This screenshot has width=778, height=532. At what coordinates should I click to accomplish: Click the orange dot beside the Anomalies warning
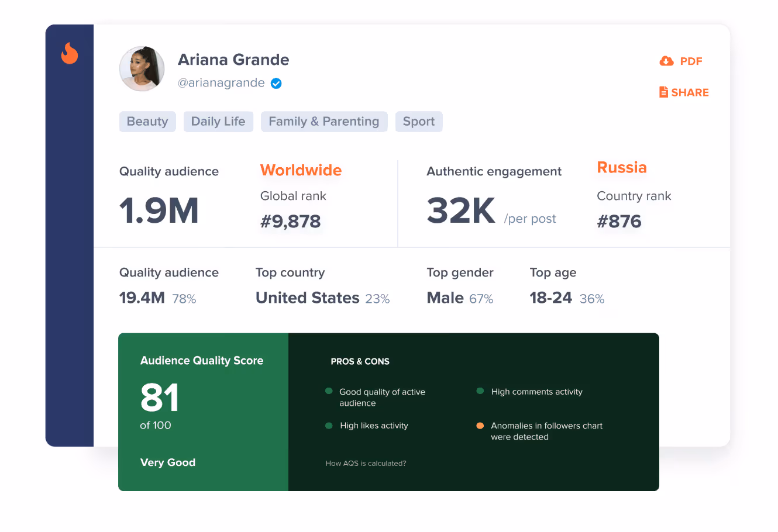coord(480,426)
